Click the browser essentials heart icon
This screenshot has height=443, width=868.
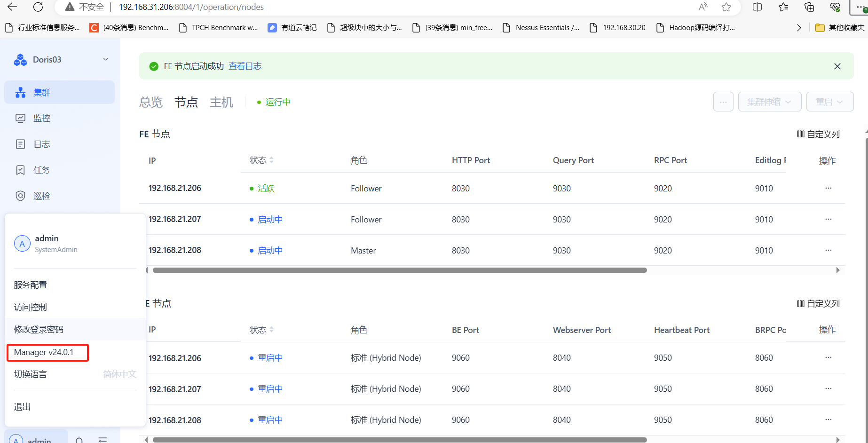pos(835,7)
